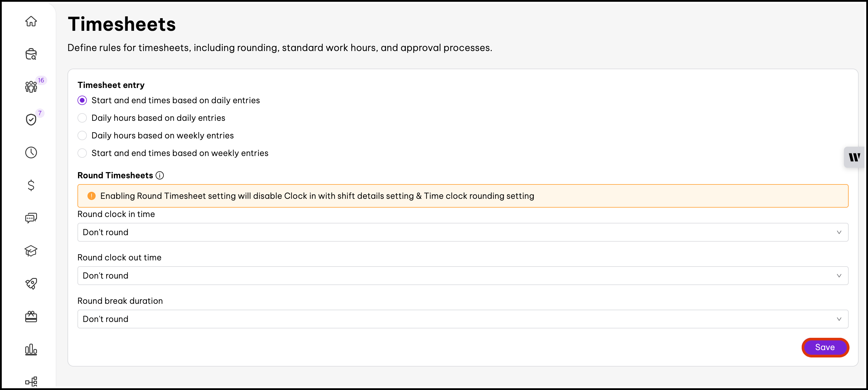
Task: Open the shield checkmark icon with 7 badge
Action: [x=31, y=119]
